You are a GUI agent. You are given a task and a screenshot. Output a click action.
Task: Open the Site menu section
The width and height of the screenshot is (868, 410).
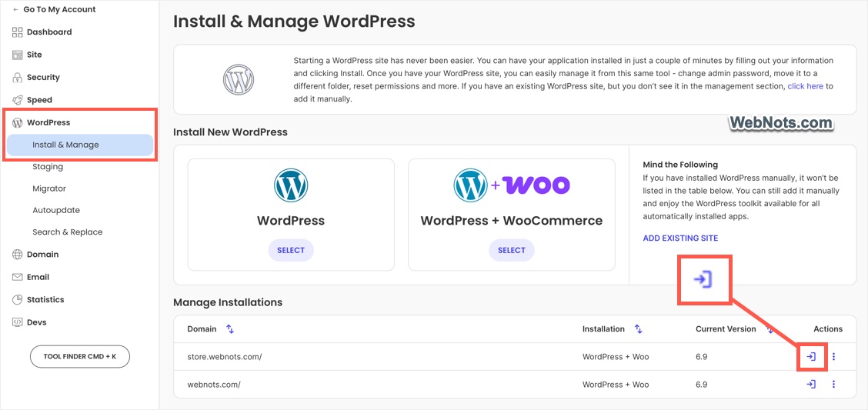tap(35, 55)
